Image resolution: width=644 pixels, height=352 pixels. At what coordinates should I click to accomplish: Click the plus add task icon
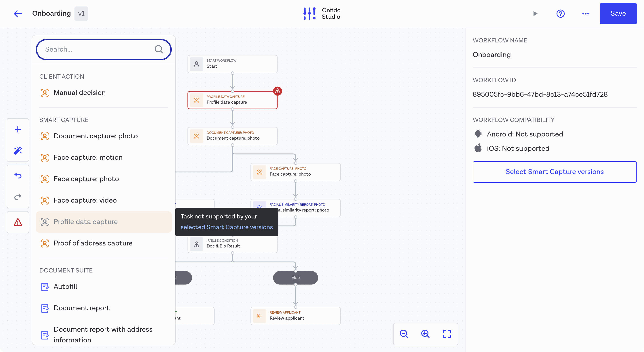(18, 129)
